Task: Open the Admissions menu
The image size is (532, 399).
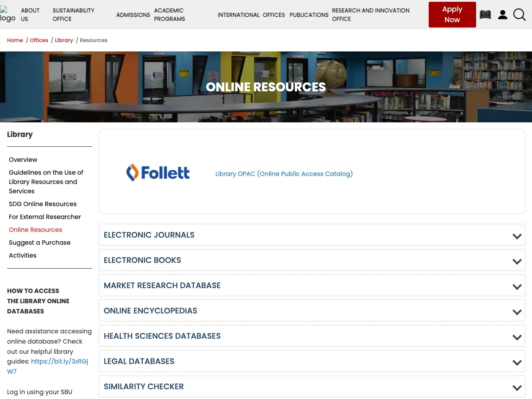Action: click(133, 15)
